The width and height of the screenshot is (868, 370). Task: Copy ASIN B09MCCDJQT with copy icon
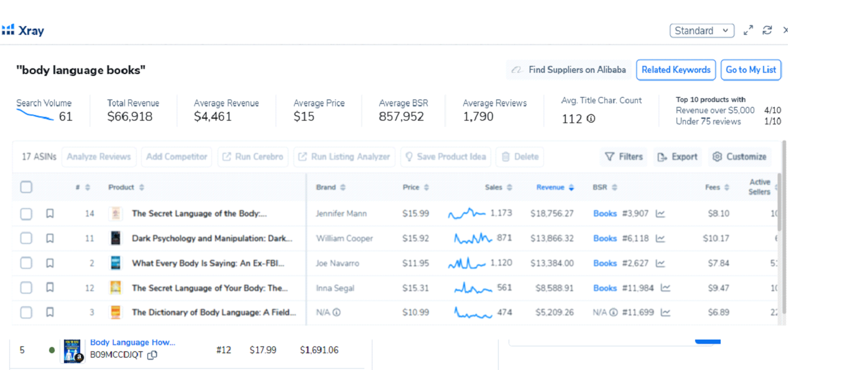pos(152,355)
